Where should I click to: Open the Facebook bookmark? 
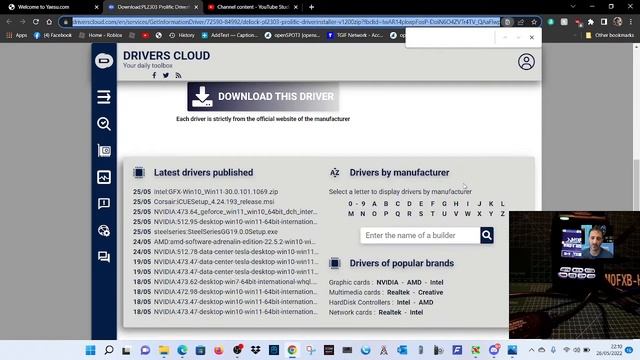pyautogui.click(x=53, y=36)
